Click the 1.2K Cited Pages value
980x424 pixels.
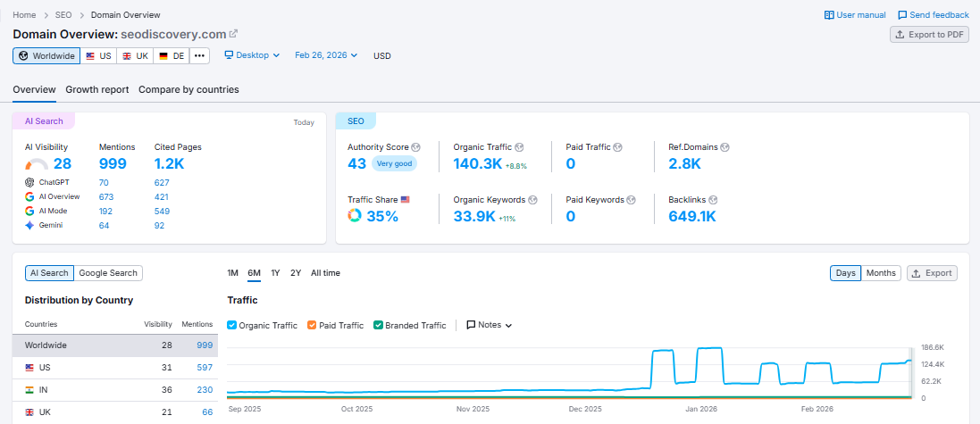[x=170, y=164]
